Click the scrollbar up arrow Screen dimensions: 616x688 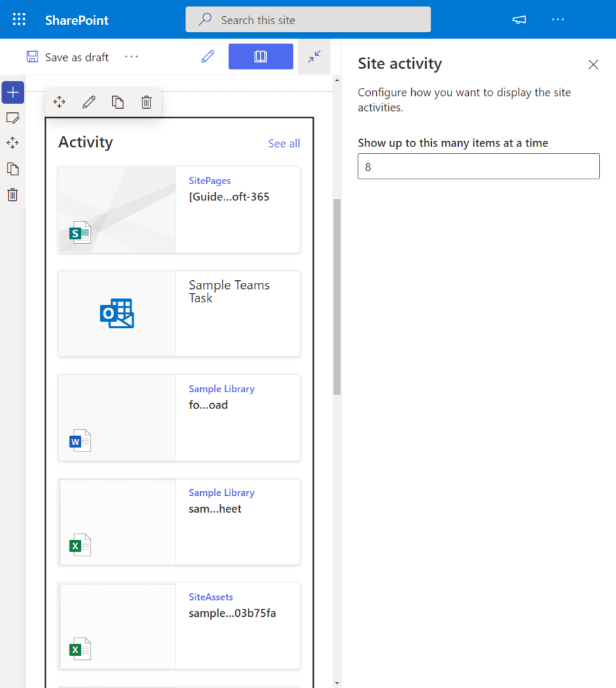click(337, 81)
